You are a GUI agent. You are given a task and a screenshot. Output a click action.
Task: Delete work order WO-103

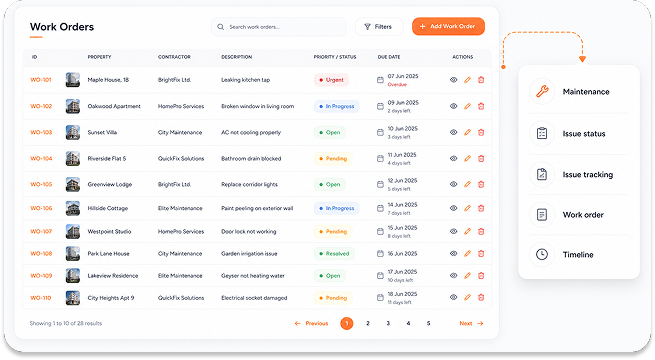(x=481, y=132)
